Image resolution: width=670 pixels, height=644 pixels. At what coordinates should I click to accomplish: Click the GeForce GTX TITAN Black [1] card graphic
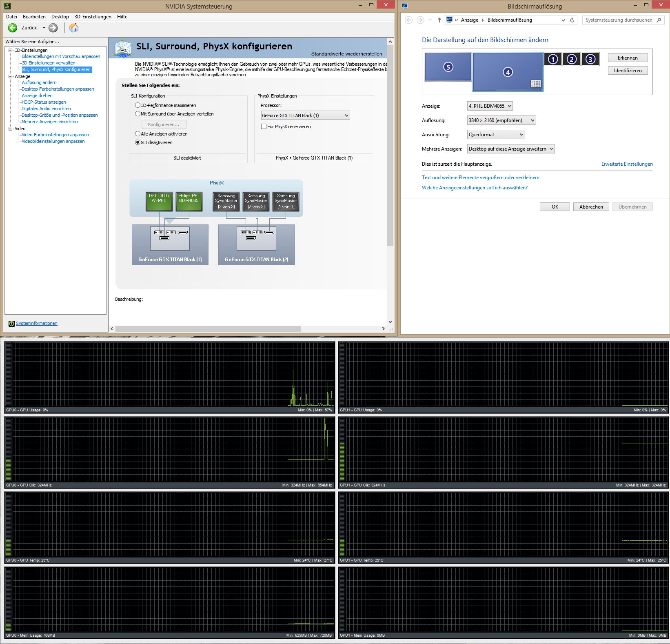click(x=170, y=245)
